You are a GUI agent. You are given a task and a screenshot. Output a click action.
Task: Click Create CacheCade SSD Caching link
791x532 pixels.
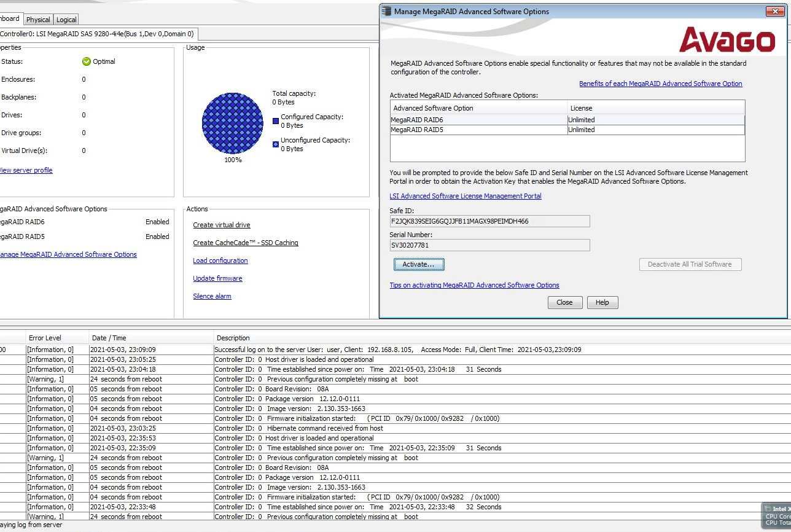click(x=246, y=243)
